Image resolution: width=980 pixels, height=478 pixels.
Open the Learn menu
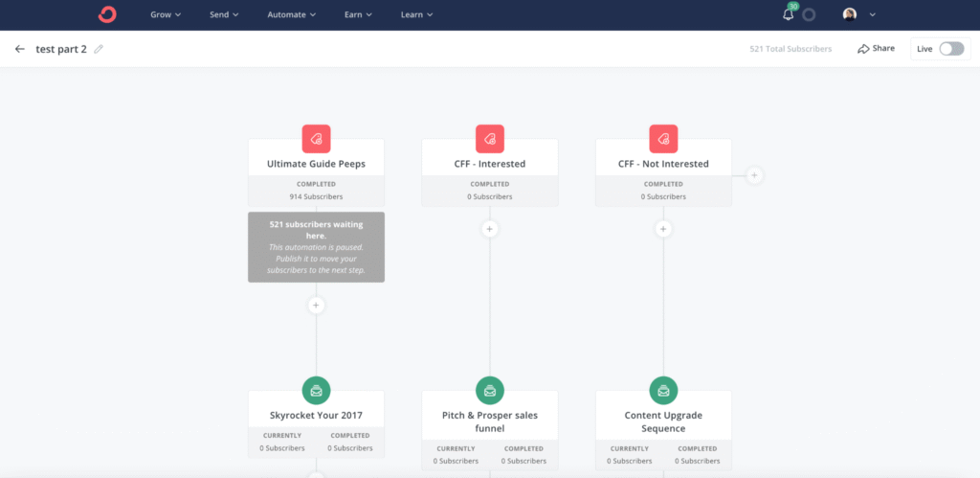point(416,14)
